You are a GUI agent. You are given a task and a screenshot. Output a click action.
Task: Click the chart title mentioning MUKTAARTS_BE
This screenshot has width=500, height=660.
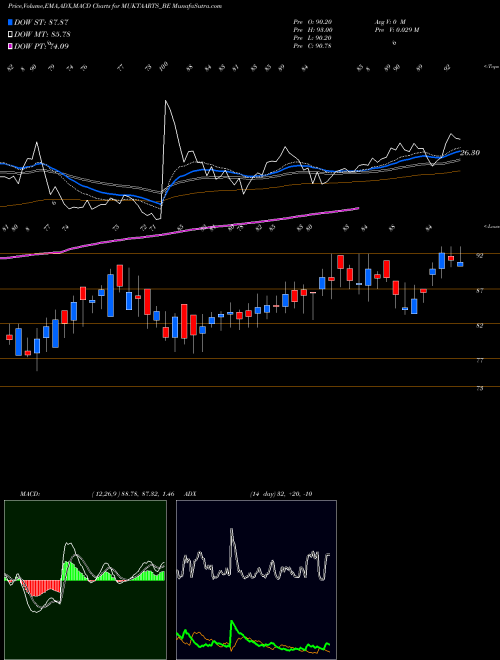click(114, 6)
